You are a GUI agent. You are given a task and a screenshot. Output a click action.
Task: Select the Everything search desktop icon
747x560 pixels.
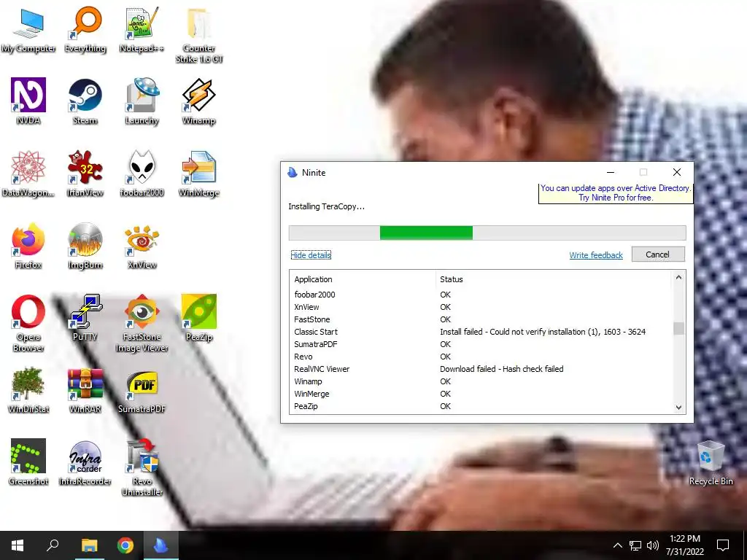[85, 30]
